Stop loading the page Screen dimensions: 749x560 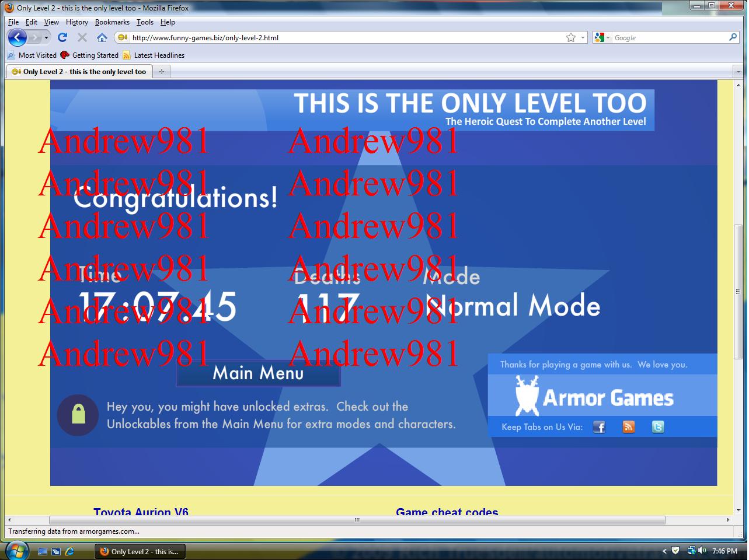pyautogui.click(x=82, y=37)
